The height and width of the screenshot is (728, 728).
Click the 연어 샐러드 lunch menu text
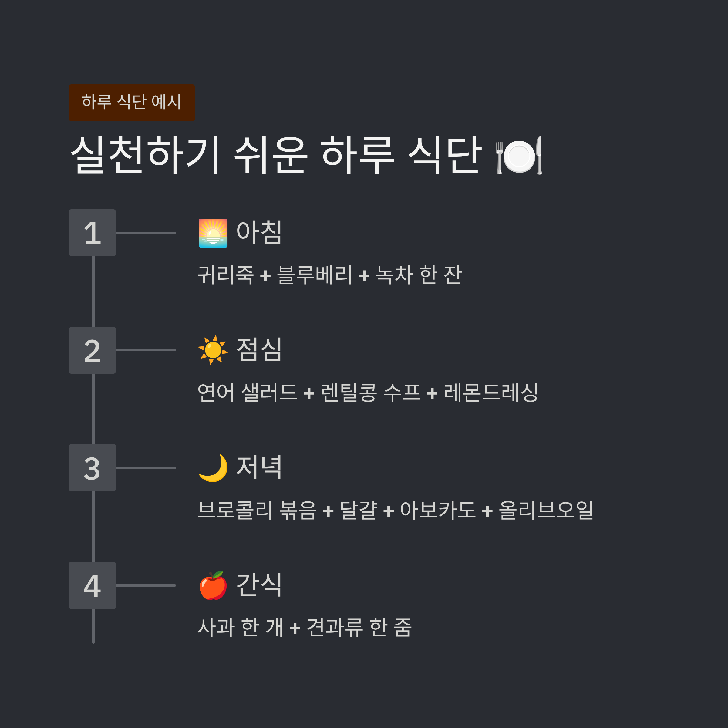(x=368, y=392)
